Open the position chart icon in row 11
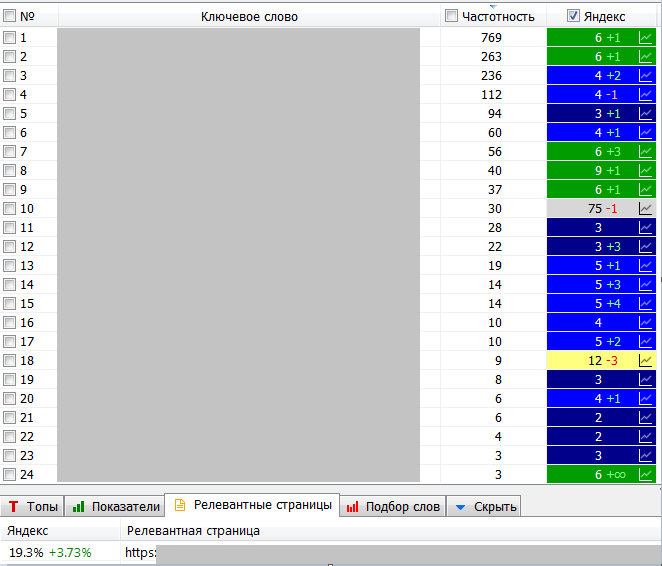 (x=645, y=227)
